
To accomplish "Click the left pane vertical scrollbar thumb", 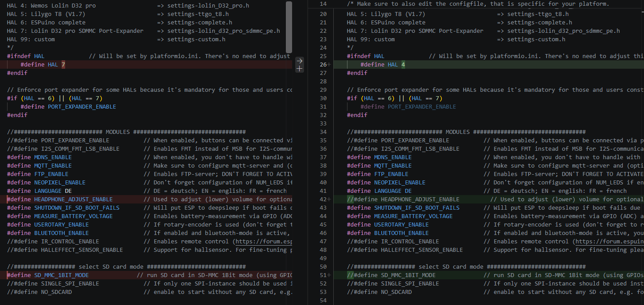I will click(x=289, y=27).
